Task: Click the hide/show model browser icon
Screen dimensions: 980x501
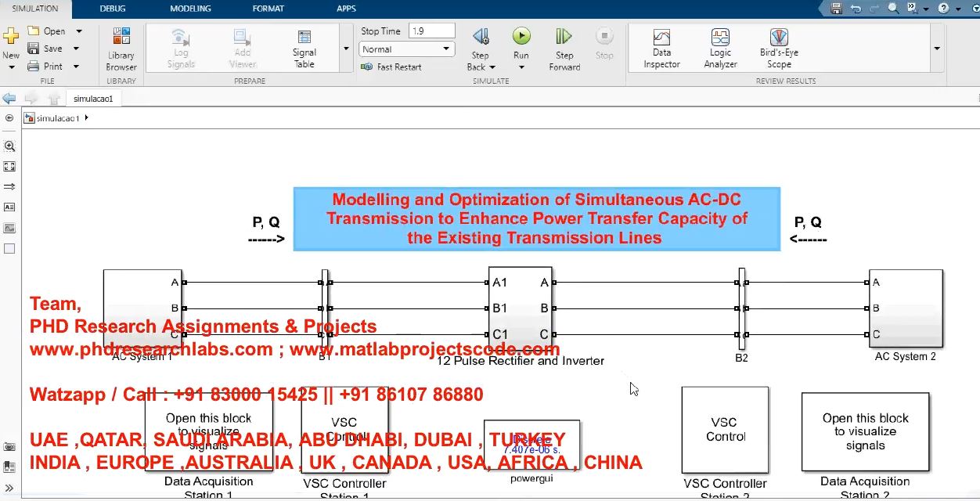Action: [x=9, y=118]
